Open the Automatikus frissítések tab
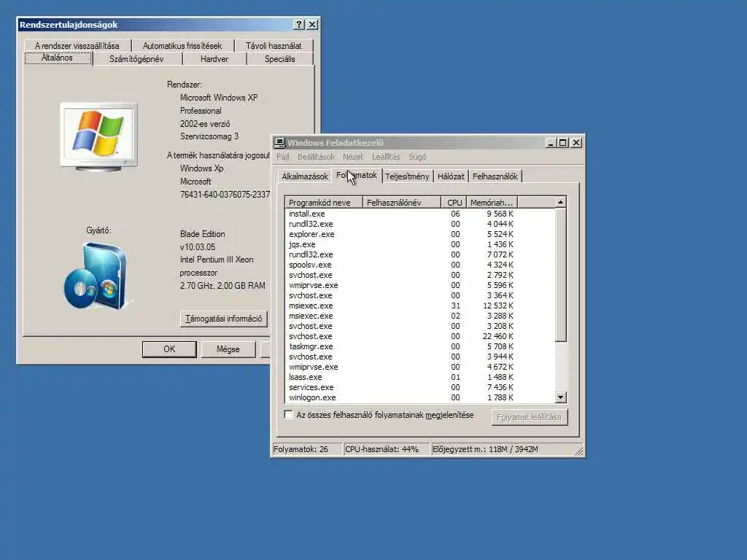 coord(182,46)
